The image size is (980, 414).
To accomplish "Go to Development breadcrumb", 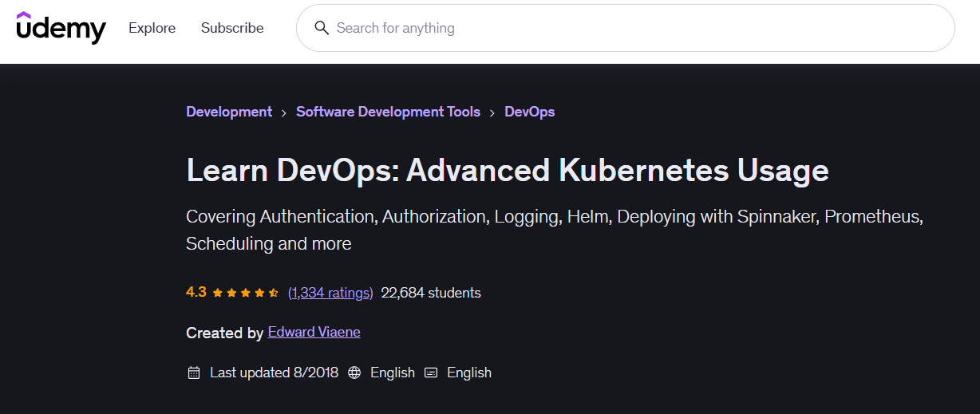I will pos(229,112).
